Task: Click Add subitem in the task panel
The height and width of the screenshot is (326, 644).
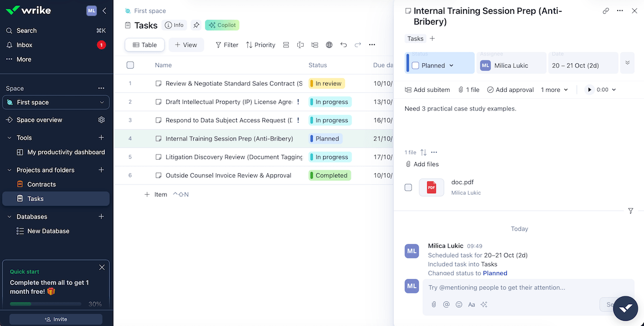Action: click(x=427, y=90)
